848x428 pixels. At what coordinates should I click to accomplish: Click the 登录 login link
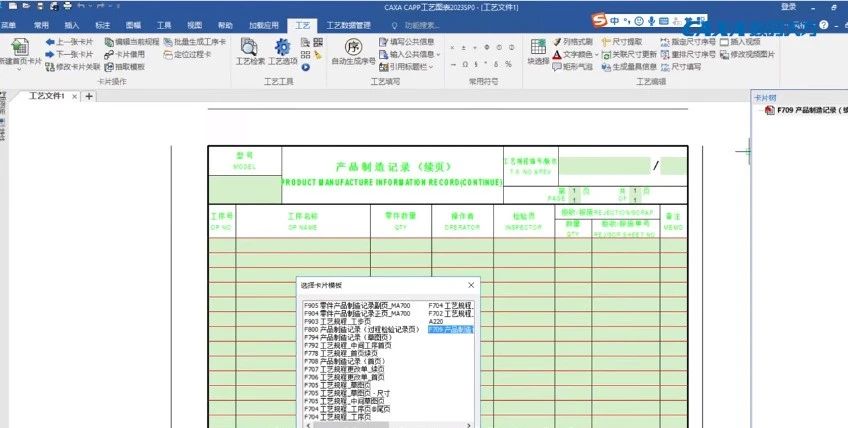point(788,7)
